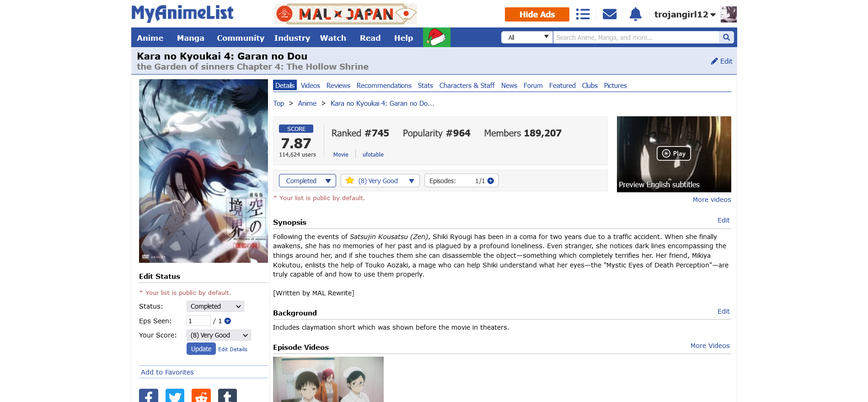Screen dimensions: 868x402
Task: Share on Tumblr icon
Action: pos(227,396)
